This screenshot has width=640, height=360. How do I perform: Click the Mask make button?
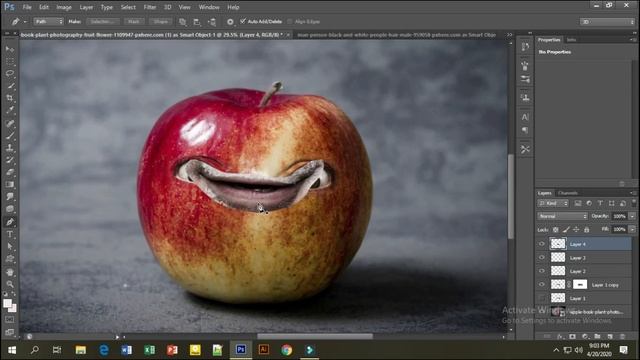point(134,22)
